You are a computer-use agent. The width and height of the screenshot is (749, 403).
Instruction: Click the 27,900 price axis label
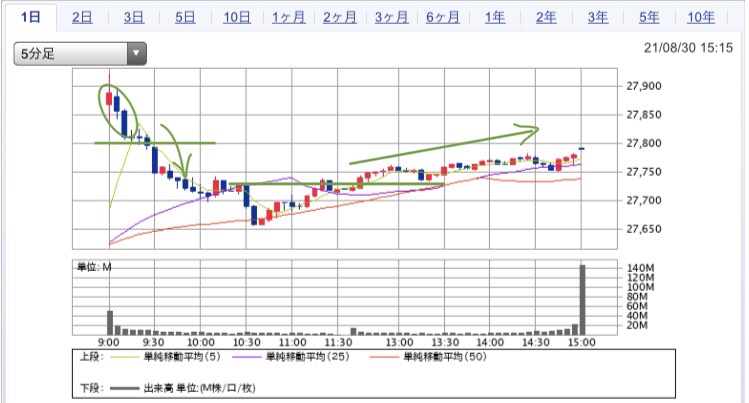point(643,86)
